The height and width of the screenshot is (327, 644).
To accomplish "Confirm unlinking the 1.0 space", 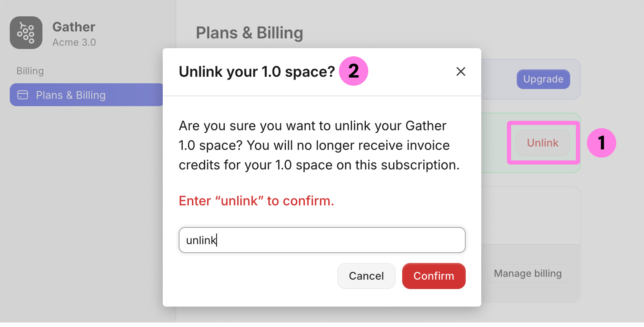I will point(434,276).
